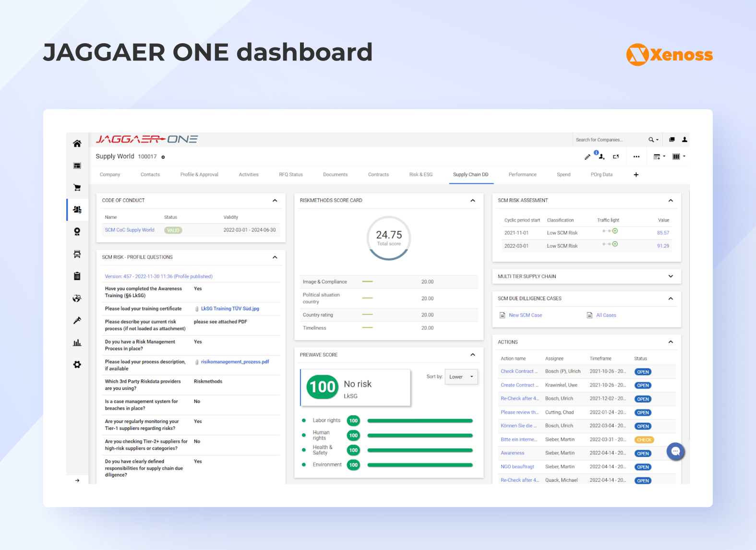
Task: Click the dashboard layout sidebar icon
Action: [x=77, y=166]
